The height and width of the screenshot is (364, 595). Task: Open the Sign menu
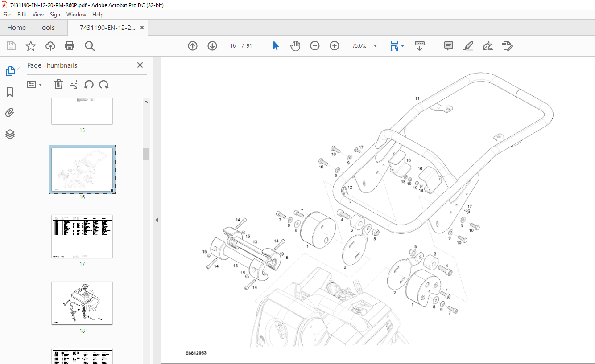coord(55,15)
